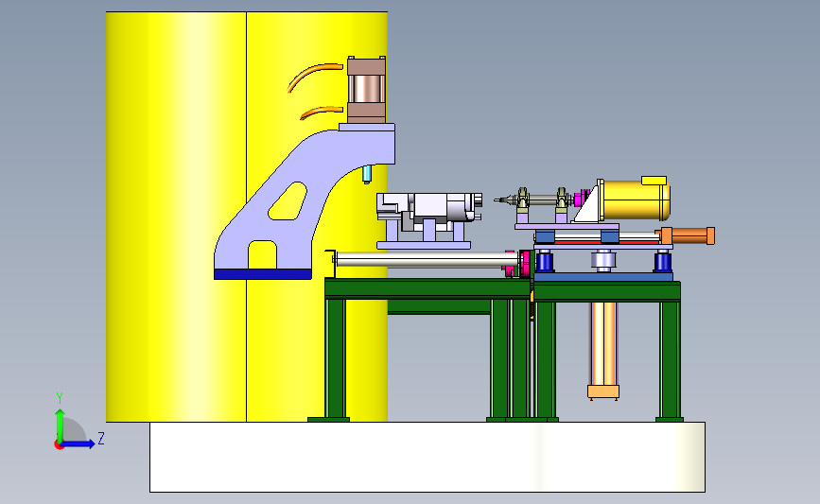Select the right green table top

pos(606,291)
